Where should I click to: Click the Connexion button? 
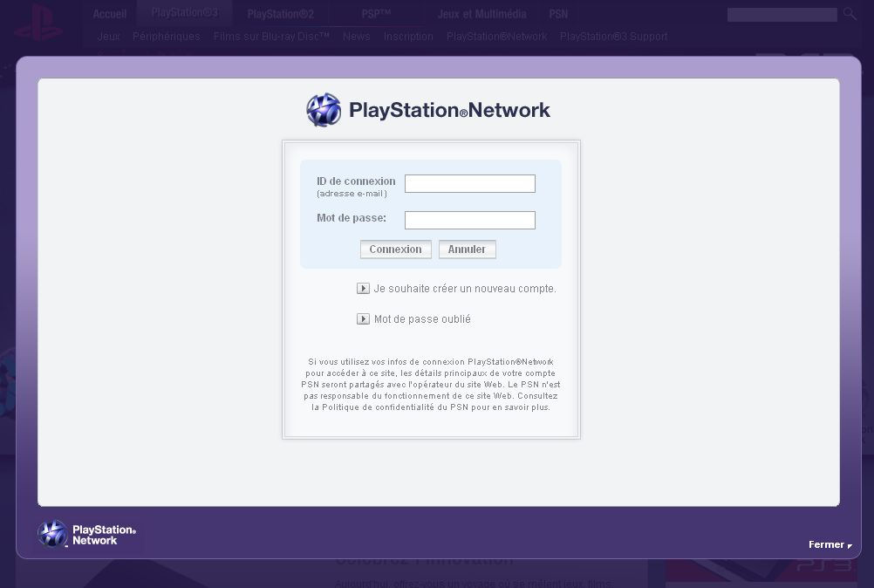tap(396, 250)
